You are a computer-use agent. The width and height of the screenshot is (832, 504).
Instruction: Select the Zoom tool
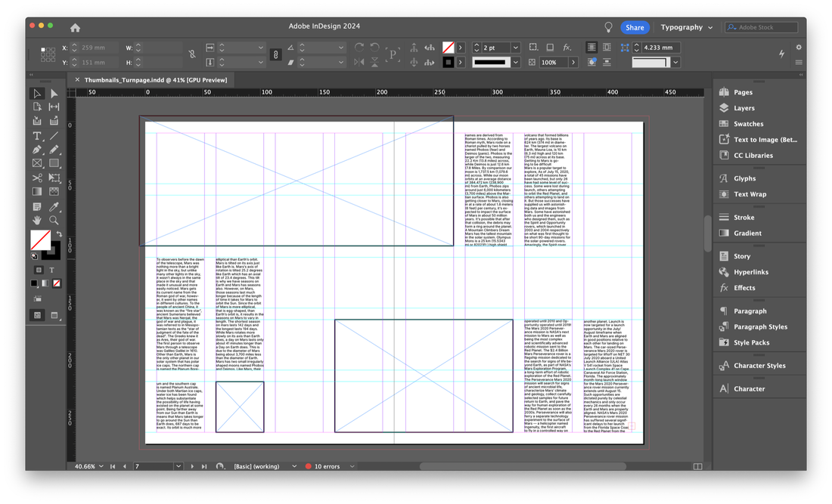coord(54,220)
